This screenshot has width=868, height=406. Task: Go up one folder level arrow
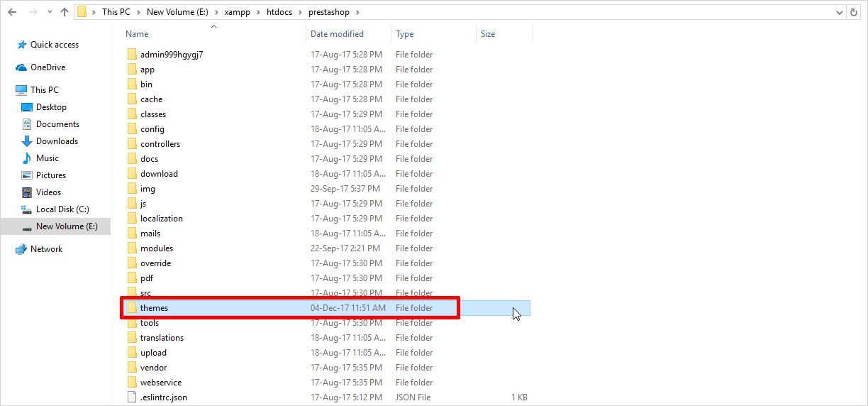(x=65, y=12)
